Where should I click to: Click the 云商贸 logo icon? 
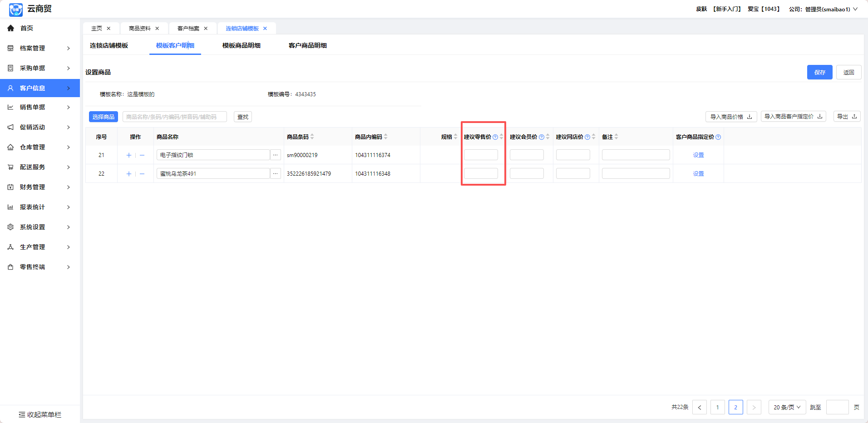[x=16, y=9]
